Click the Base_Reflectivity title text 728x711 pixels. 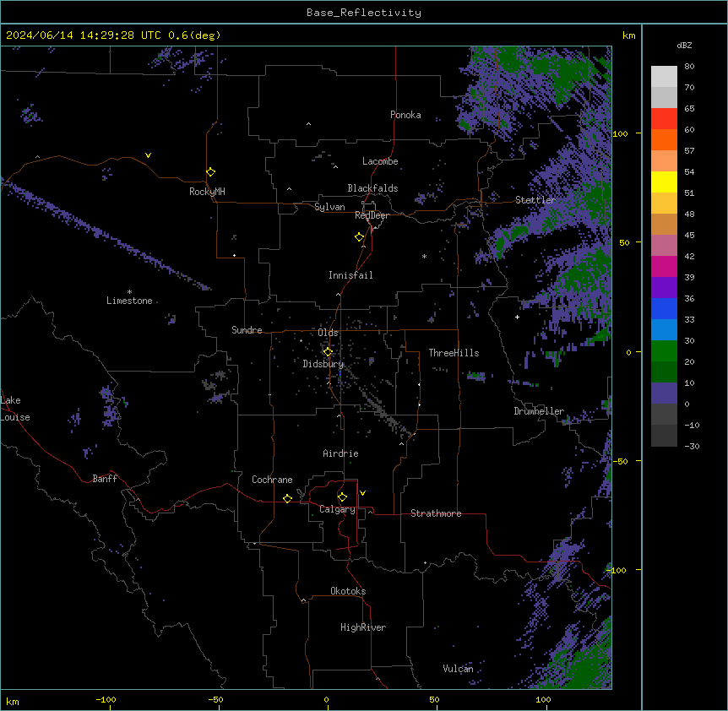tap(364, 13)
